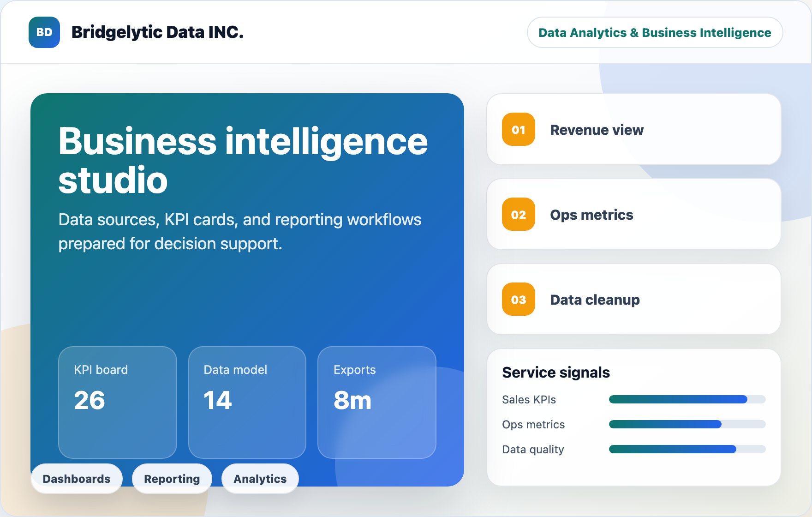812x517 pixels.
Task: Open the Exports stat tile
Action: point(377,403)
